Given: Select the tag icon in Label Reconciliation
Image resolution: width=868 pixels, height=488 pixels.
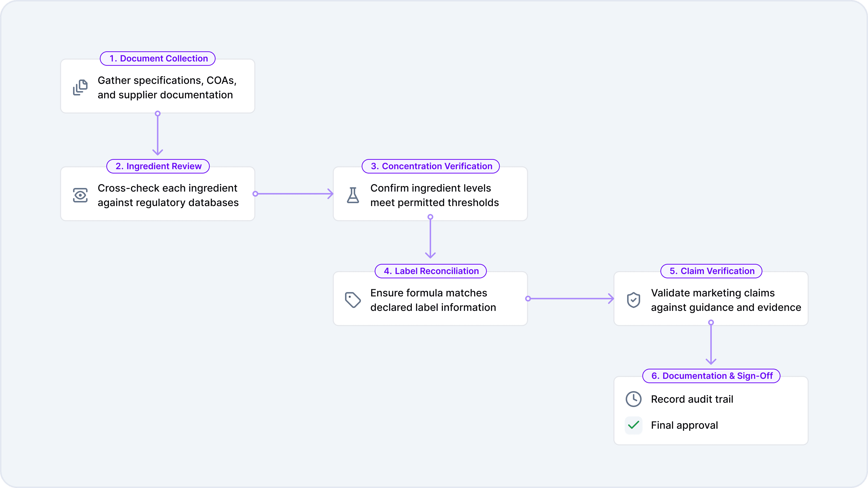Looking at the screenshot, I should click(353, 299).
